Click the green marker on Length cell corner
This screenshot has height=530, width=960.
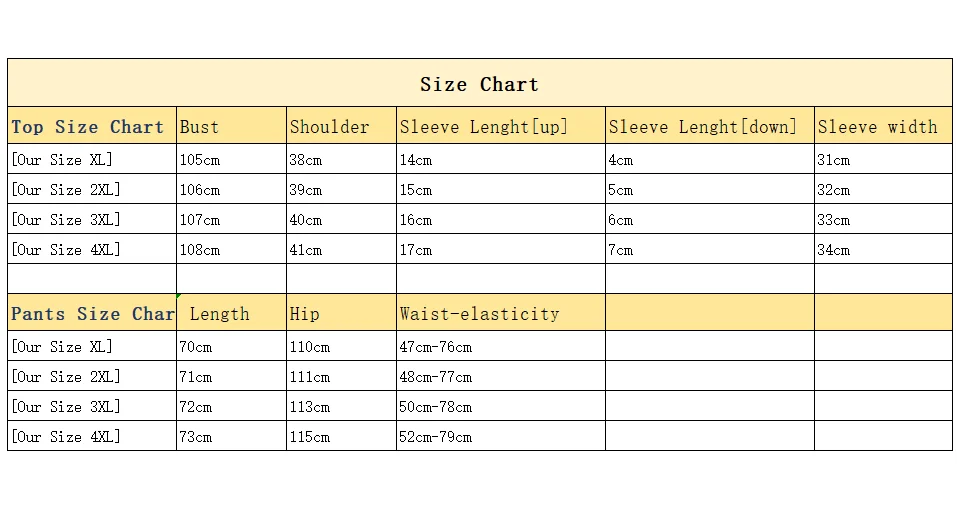click(179, 297)
